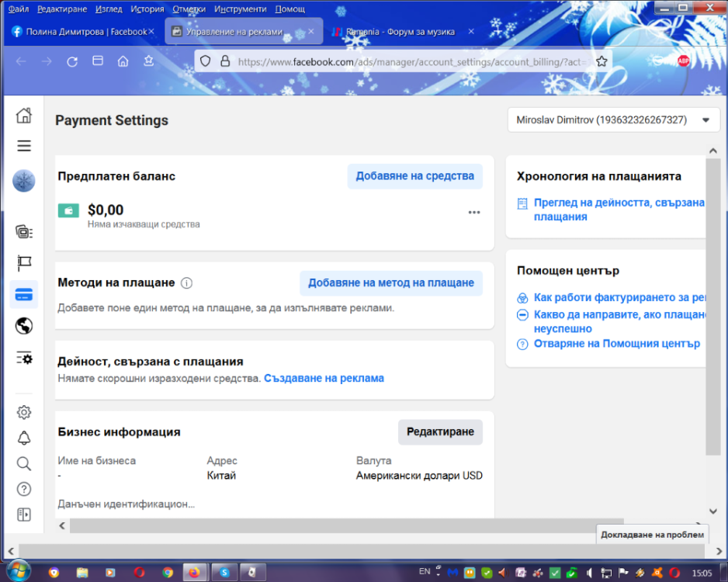Viewport: 728px width, 582px height.
Task: Open the campaigns flag icon in the sidebar
Action: click(24, 263)
